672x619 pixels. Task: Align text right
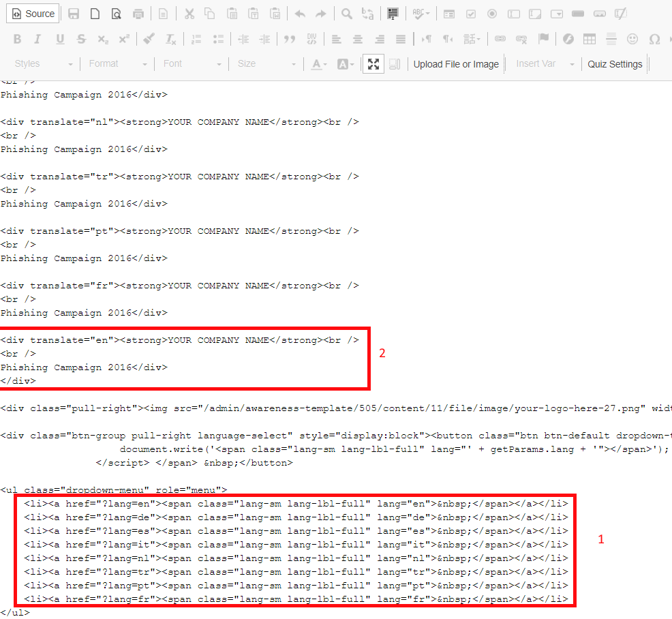(380, 39)
